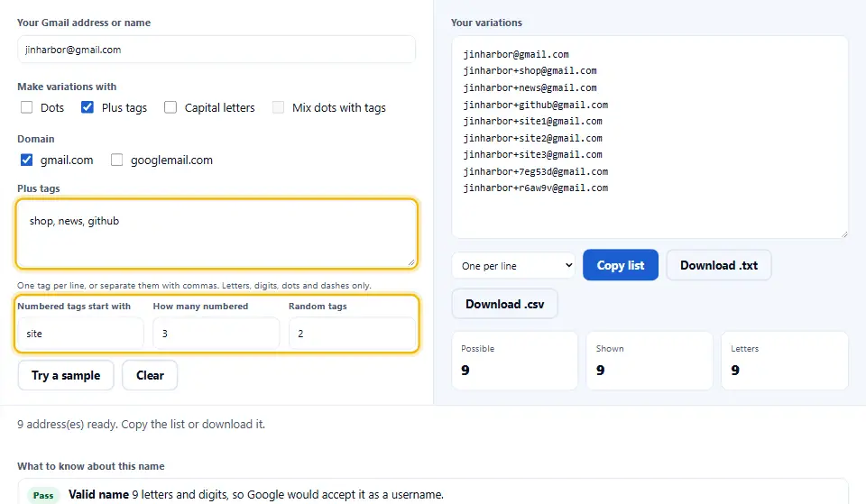This screenshot has height=504, width=866.
Task: Click the Download .txt button
Action: [x=719, y=265]
